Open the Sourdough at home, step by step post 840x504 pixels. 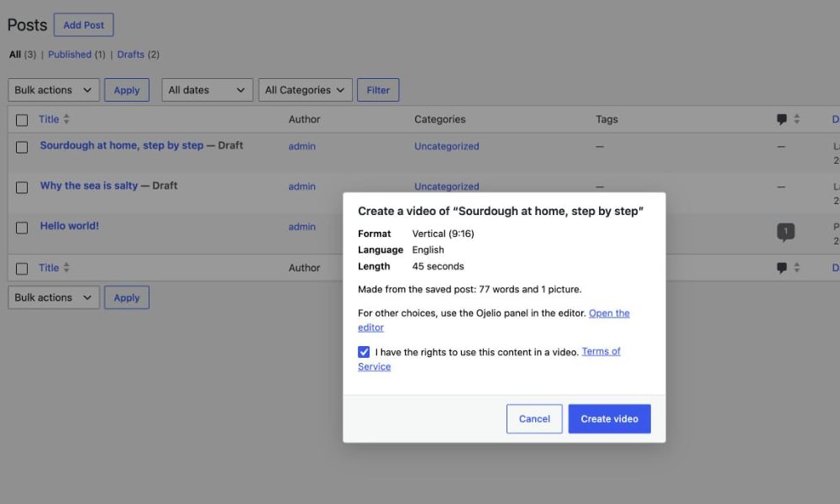[122, 145]
